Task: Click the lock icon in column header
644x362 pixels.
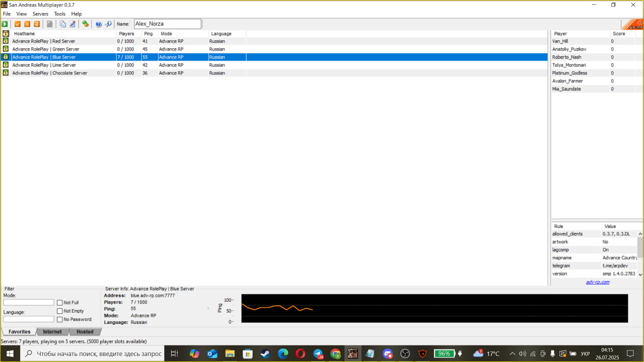Action: click(6, 34)
